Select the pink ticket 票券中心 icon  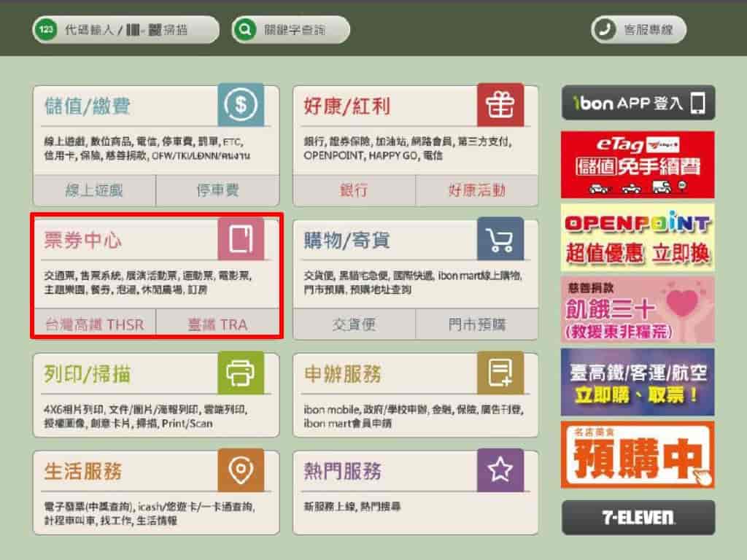(x=241, y=238)
